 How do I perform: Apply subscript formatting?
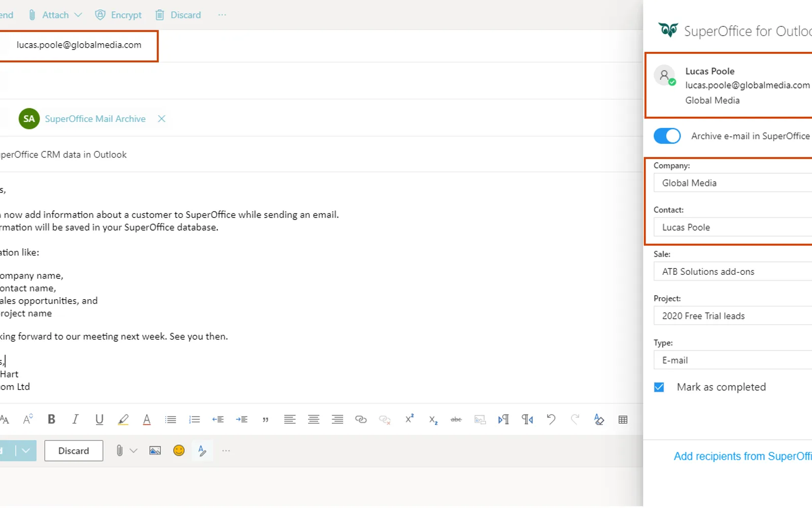[433, 420]
